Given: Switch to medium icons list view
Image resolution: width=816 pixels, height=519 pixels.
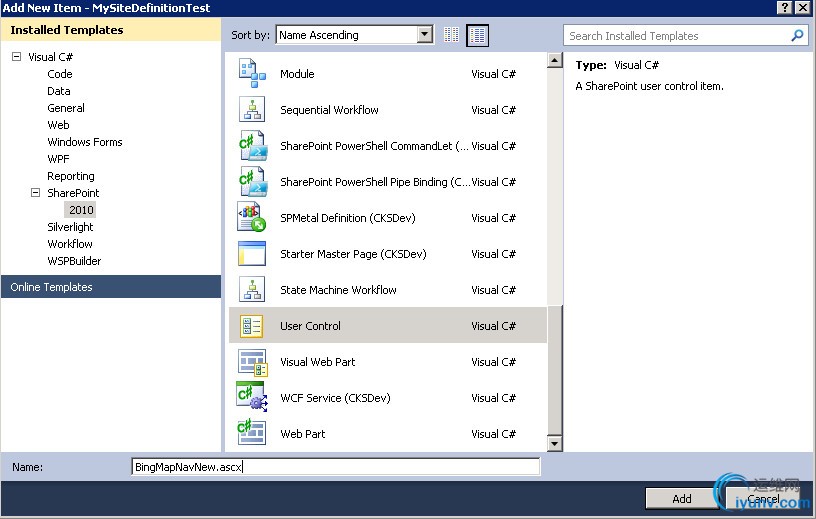Looking at the screenshot, I should 477,35.
